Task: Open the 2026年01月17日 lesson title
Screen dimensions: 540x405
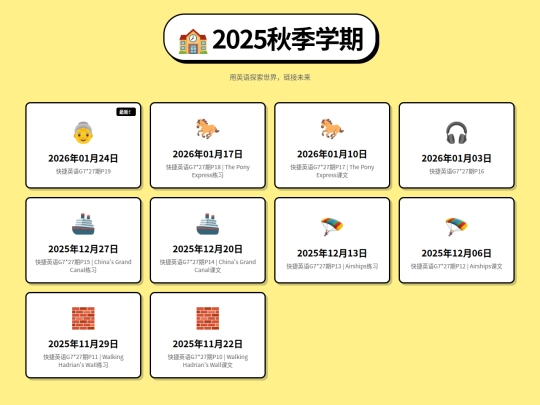Action: (x=208, y=154)
